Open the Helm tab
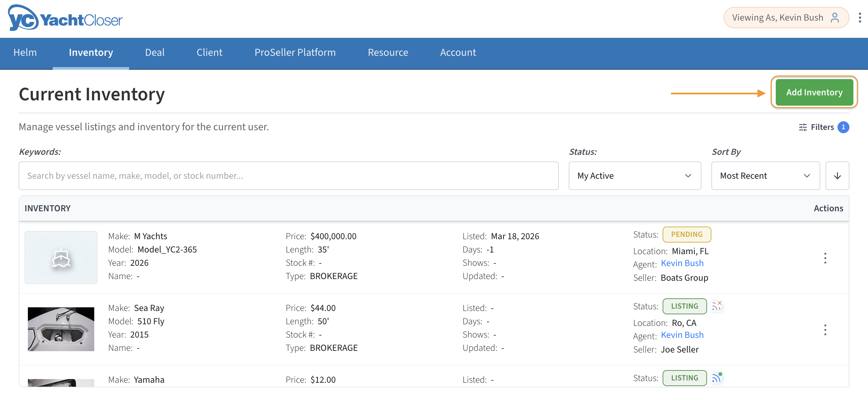 (25, 52)
